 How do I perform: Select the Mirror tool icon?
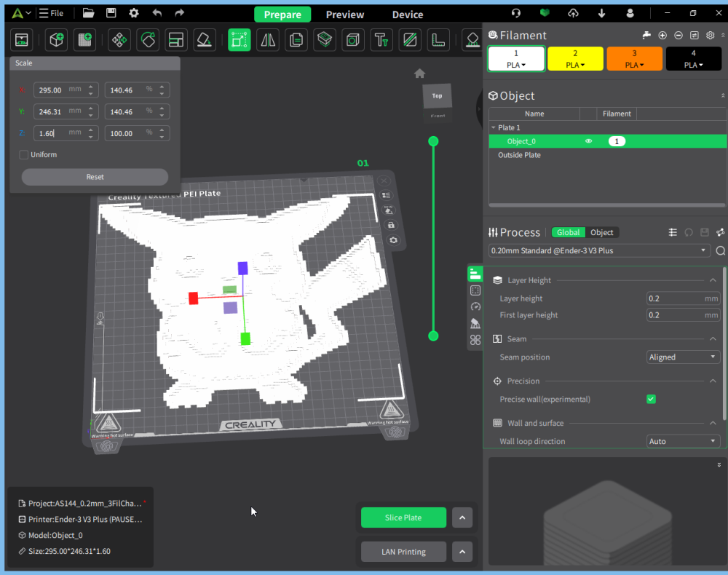click(x=268, y=40)
